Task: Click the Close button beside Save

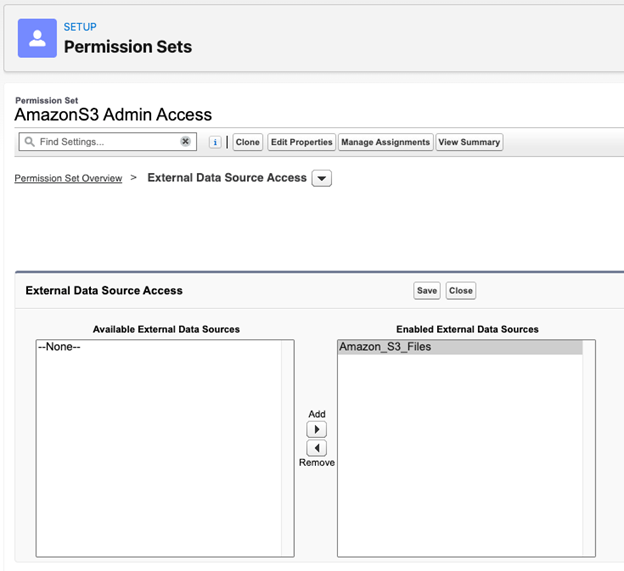Action: 461,290
